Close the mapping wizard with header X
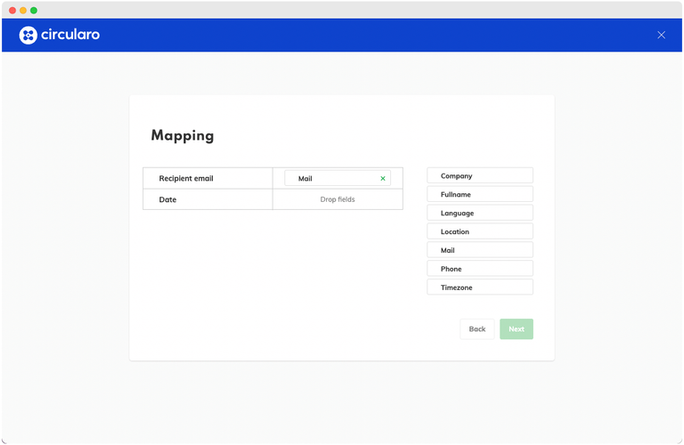684x445 pixels. [x=661, y=35]
